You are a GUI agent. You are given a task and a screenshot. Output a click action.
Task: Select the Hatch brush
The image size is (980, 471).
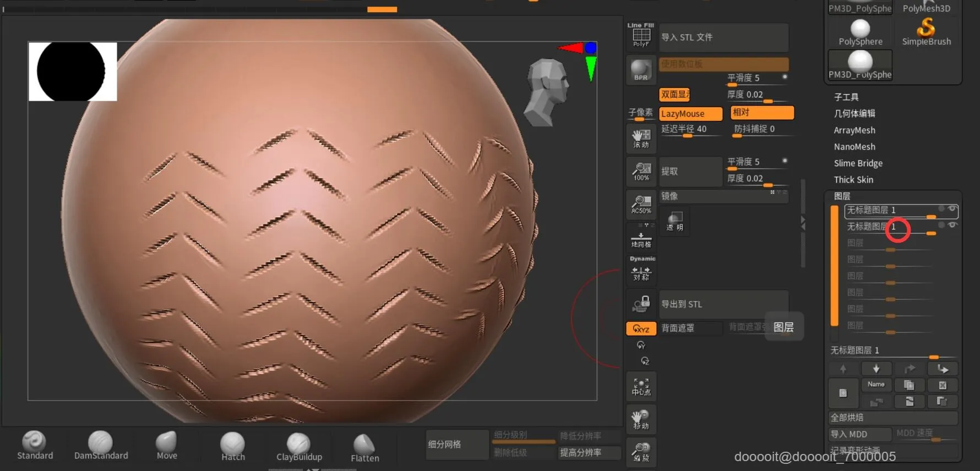point(233,446)
